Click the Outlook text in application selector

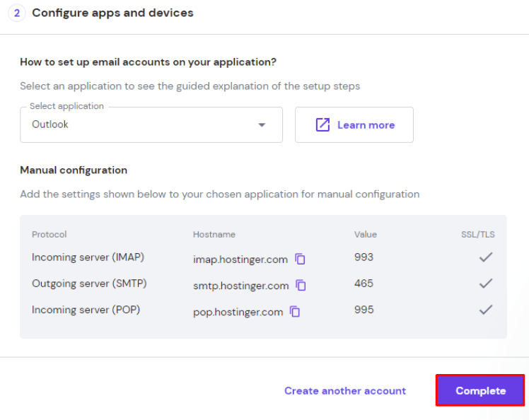(x=50, y=124)
